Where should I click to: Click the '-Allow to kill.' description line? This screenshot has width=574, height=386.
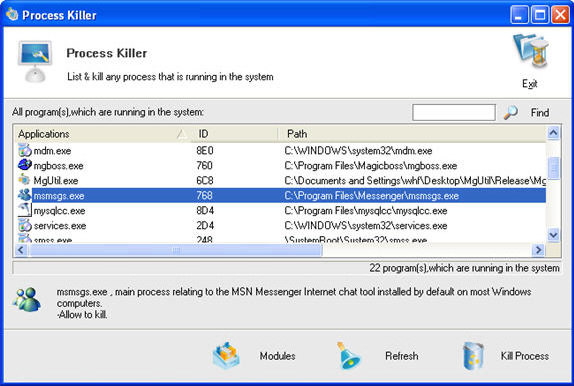pyautogui.click(x=82, y=315)
